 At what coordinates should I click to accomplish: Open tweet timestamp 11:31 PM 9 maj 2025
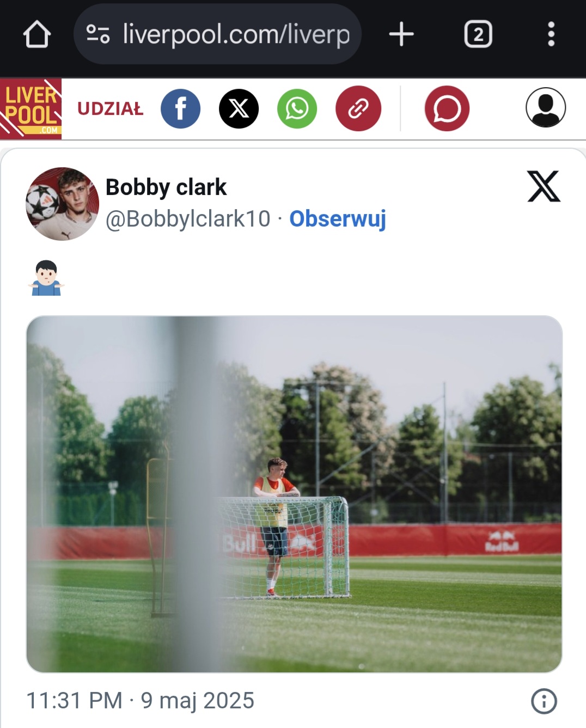point(140,701)
